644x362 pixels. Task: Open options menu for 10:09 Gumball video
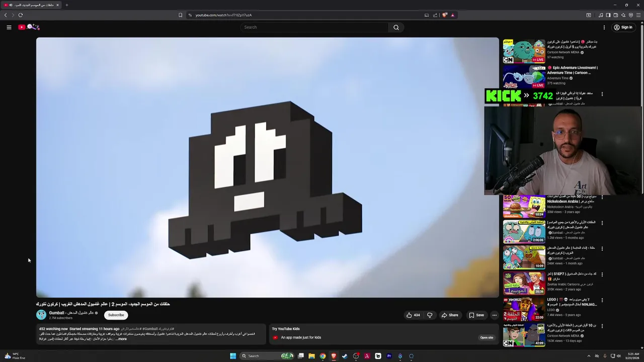[602, 248]
